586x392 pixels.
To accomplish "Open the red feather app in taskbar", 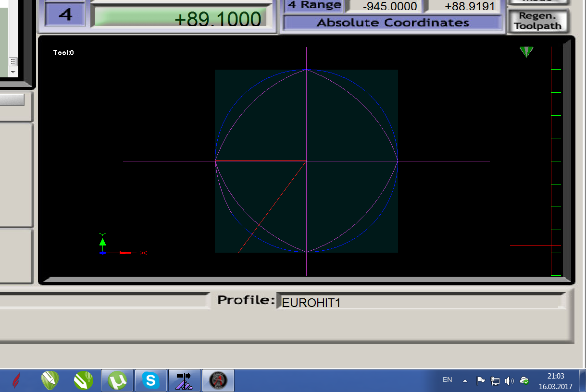I will point(16,381).
